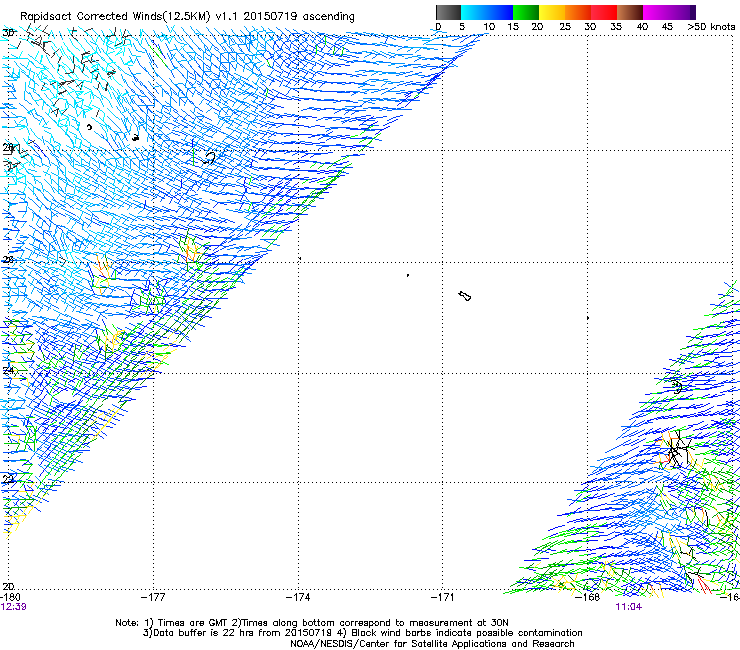Click the purple '11:04' time label
The width and height of the screenshot is (740, 650).
[629, 607]
